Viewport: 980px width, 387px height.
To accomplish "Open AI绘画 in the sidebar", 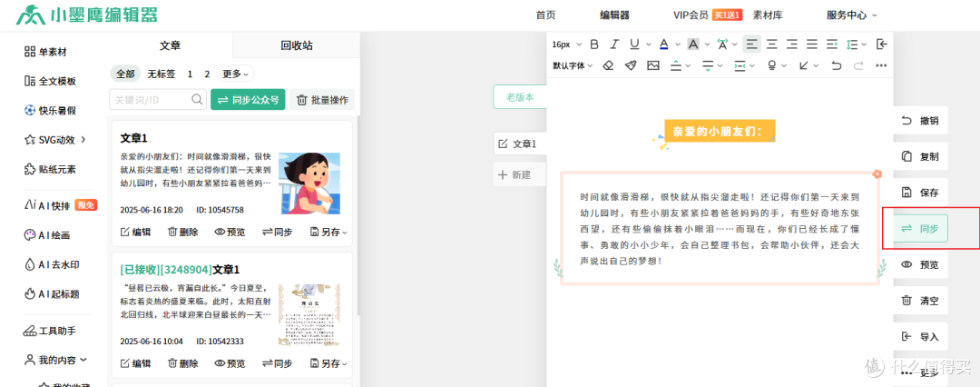I will pyautogui.click(x=47, y=235).
